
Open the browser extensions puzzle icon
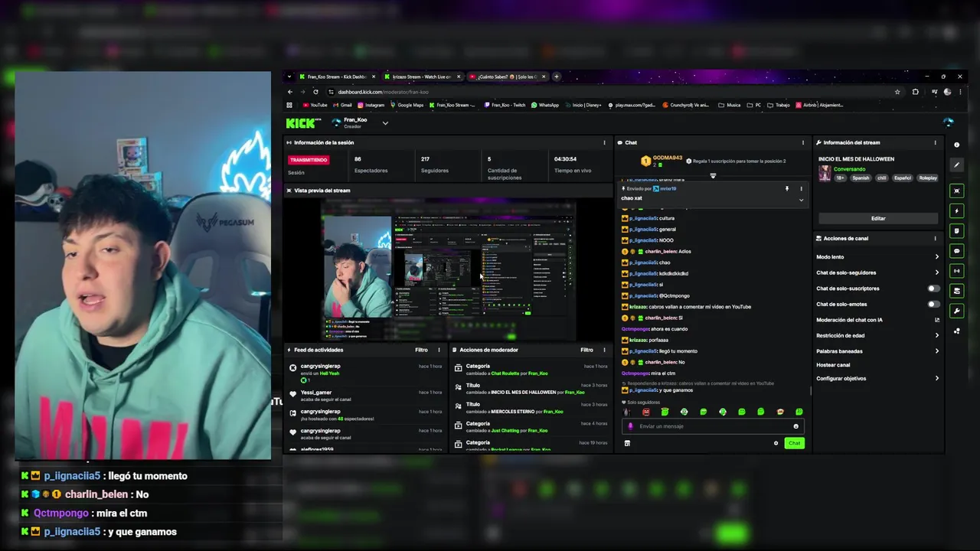point(915,92)
